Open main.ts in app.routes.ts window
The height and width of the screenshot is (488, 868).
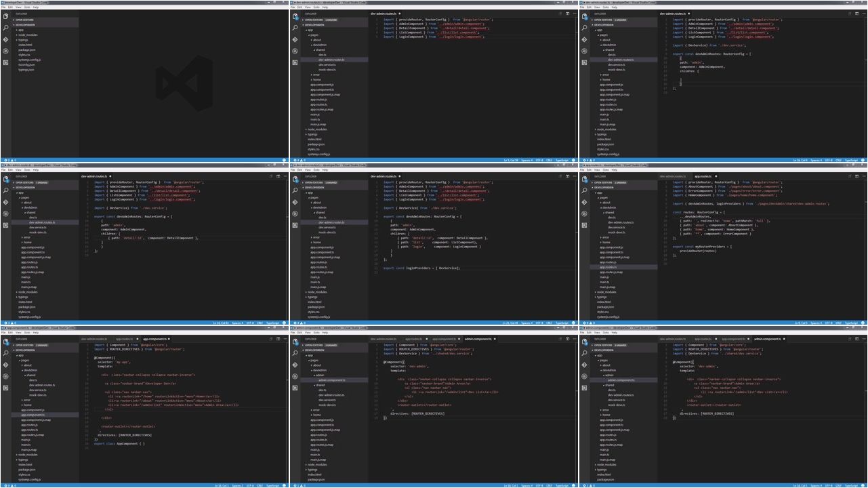604,282
